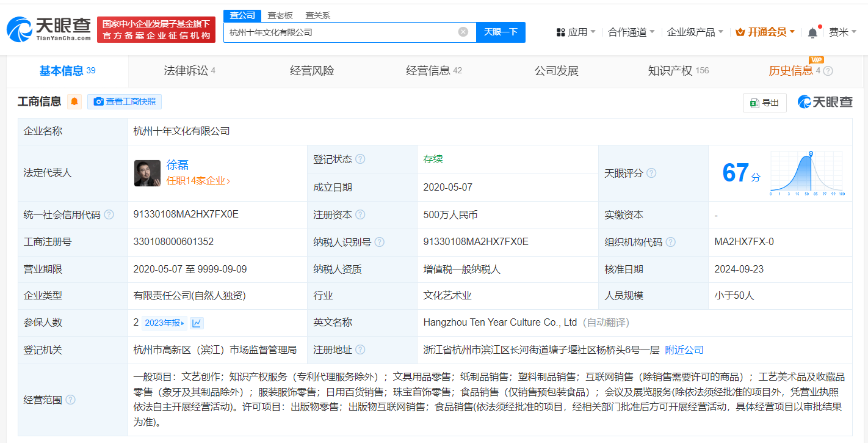The height and width of the screenshot is (443, 868).
Task: Click the organization code MA2HX7FX-0
Action: [744, 242]
